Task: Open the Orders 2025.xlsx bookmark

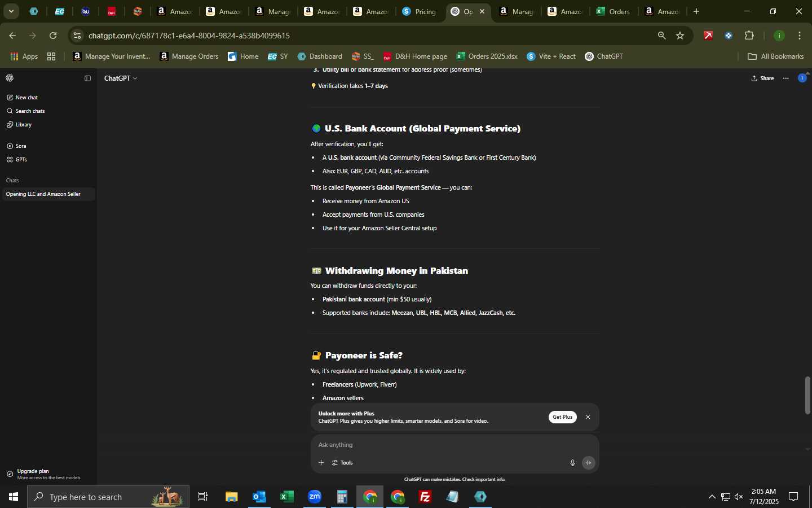Action: point(487,56)
